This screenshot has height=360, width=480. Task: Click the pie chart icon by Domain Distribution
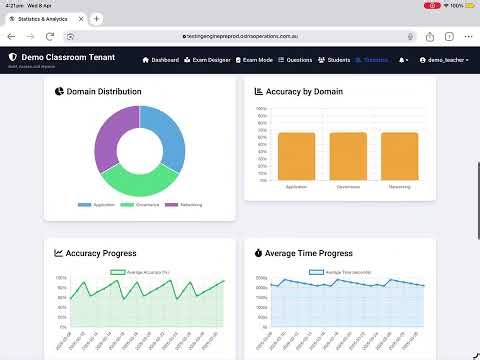point(59,91)
